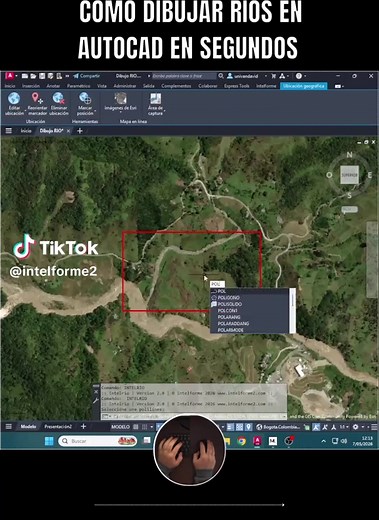Click the Marcar posición tool icon

tap(85, 98)
